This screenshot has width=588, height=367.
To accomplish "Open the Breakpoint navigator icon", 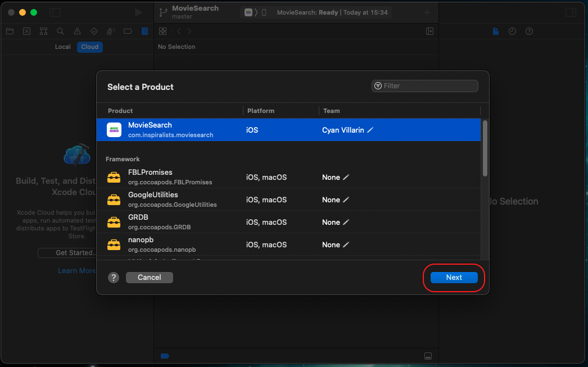I will pos(128,31).
